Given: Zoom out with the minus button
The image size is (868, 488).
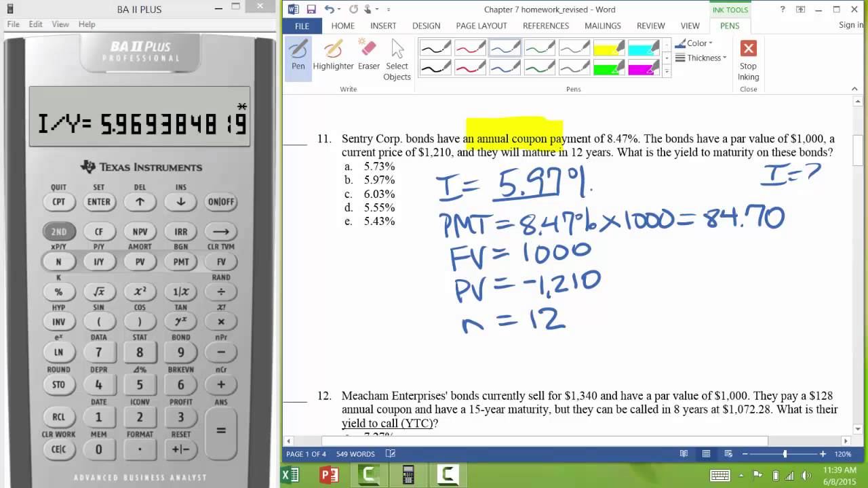Looking at the screenshot, I should coord(745,454).
